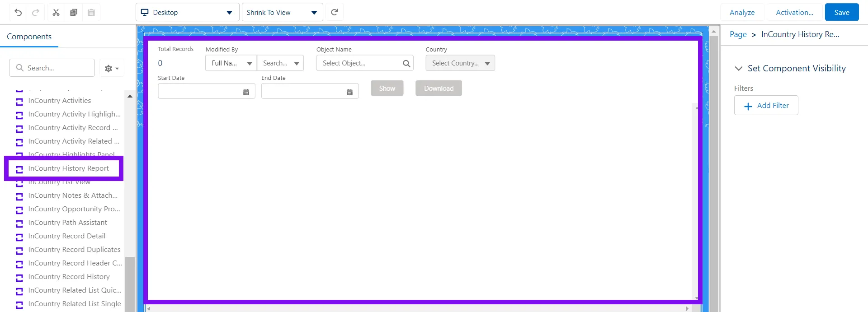Click the Refresh canvas icon
This screenshot has height=312, width=868.
(335, 12)
